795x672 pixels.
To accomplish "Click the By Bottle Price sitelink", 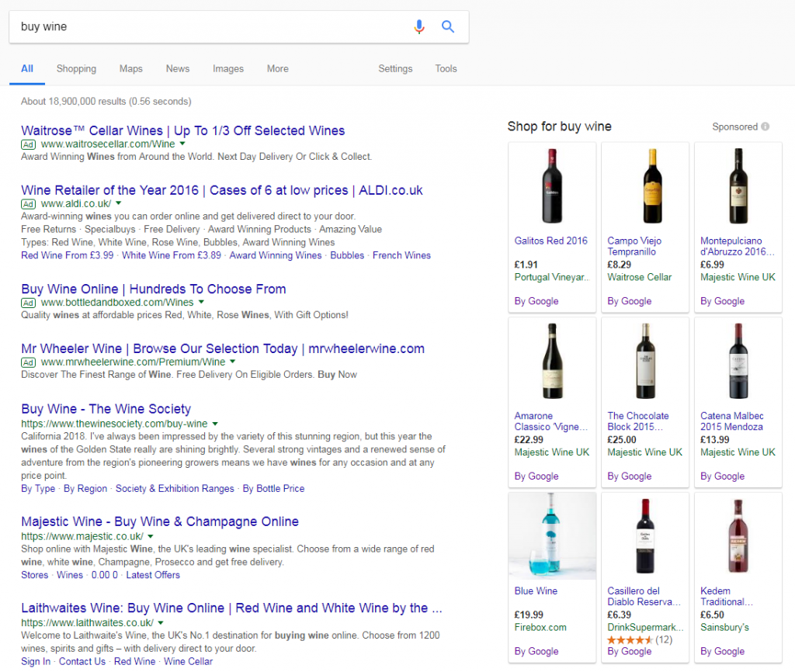I will coord(273,489).
